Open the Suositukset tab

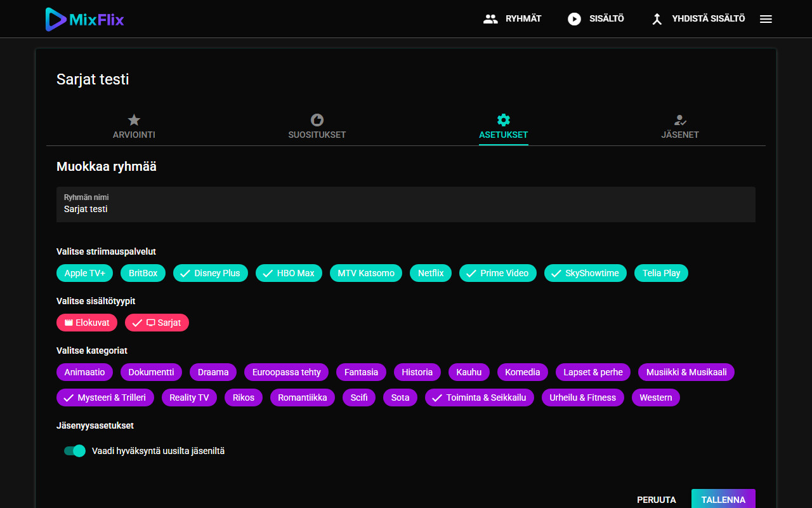point(317,127)
